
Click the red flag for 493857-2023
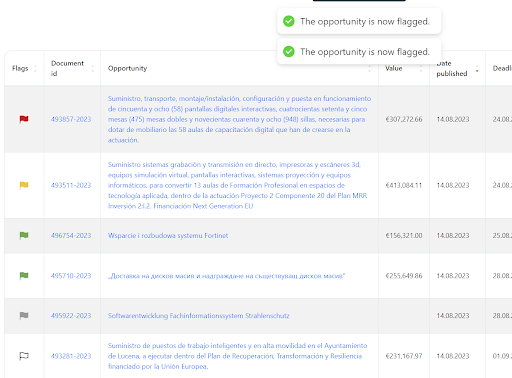pos(24,119)
